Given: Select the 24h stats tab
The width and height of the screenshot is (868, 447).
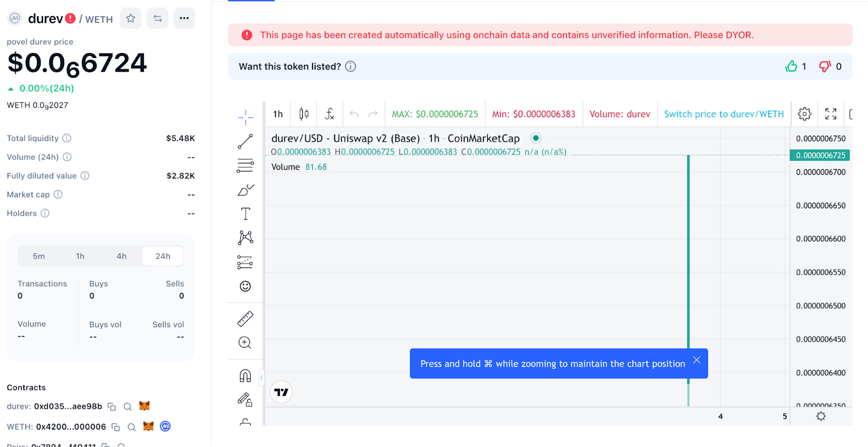Looking at the screenshot, I should [x=163, y=256].
